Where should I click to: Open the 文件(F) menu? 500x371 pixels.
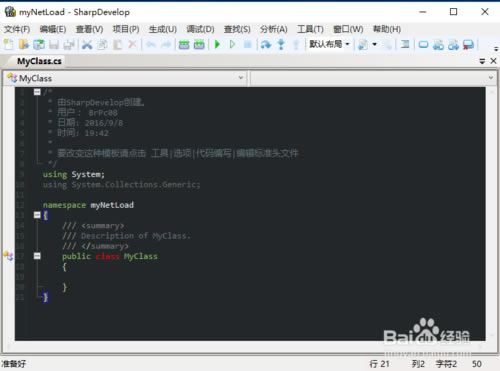point(17,29)
